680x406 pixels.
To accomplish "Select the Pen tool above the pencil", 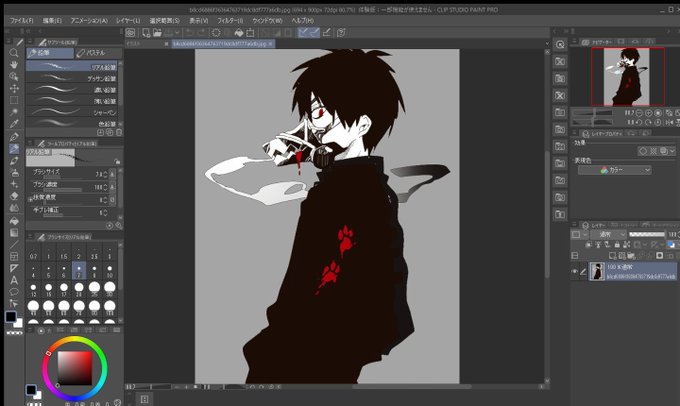I will point(14,137).
